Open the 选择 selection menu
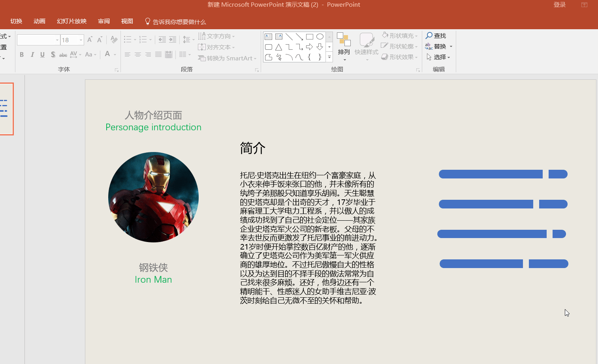Viewport: 598px width, 364px height. click(438, 57)
